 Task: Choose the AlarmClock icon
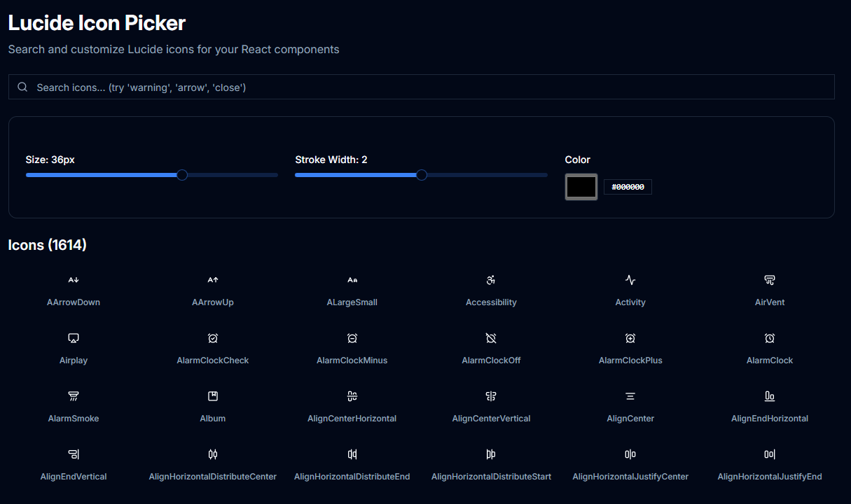770,338
